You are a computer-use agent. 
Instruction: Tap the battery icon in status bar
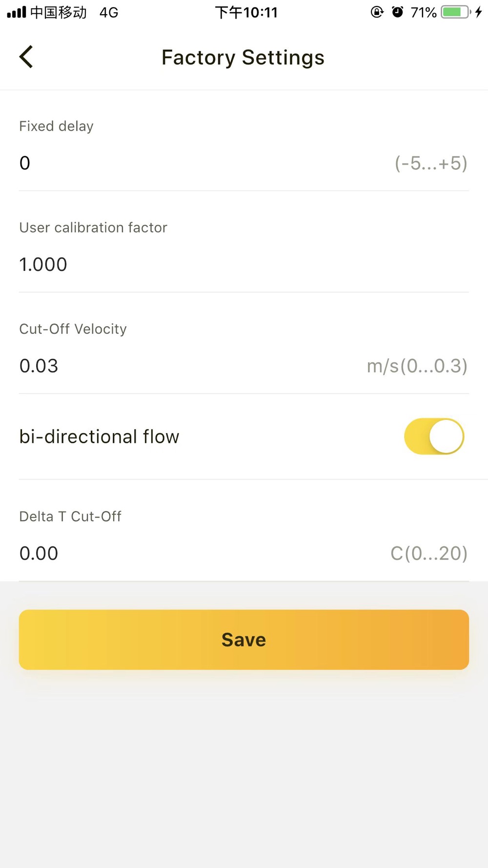[x=456, y=12]
